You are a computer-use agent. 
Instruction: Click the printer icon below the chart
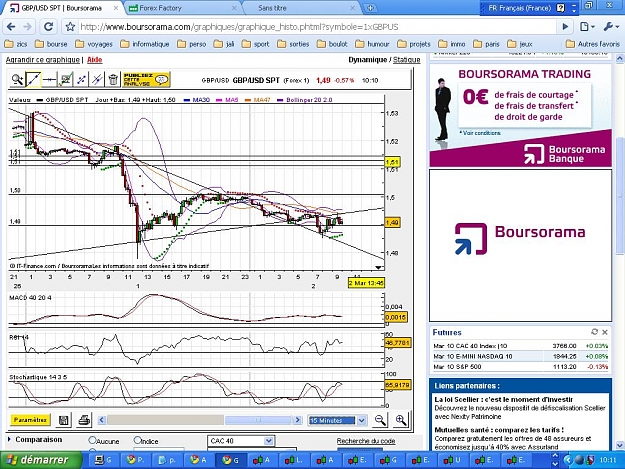pos(84,420)
